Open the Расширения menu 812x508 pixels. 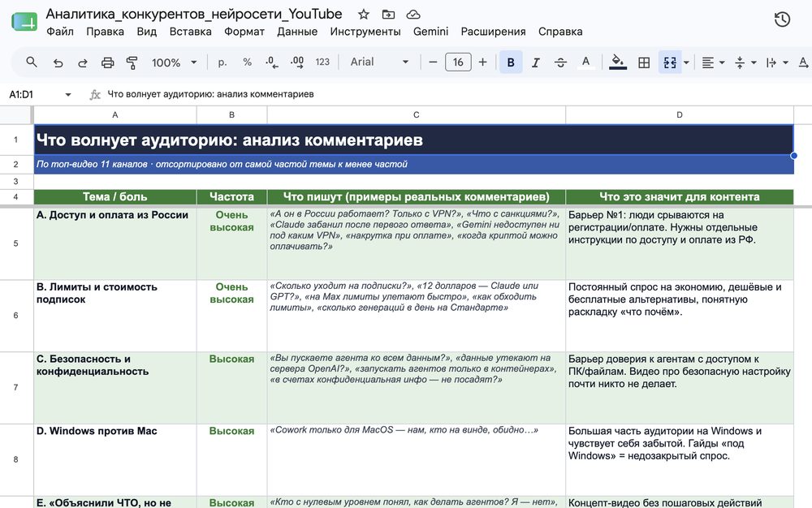click(x=493, y=32)
